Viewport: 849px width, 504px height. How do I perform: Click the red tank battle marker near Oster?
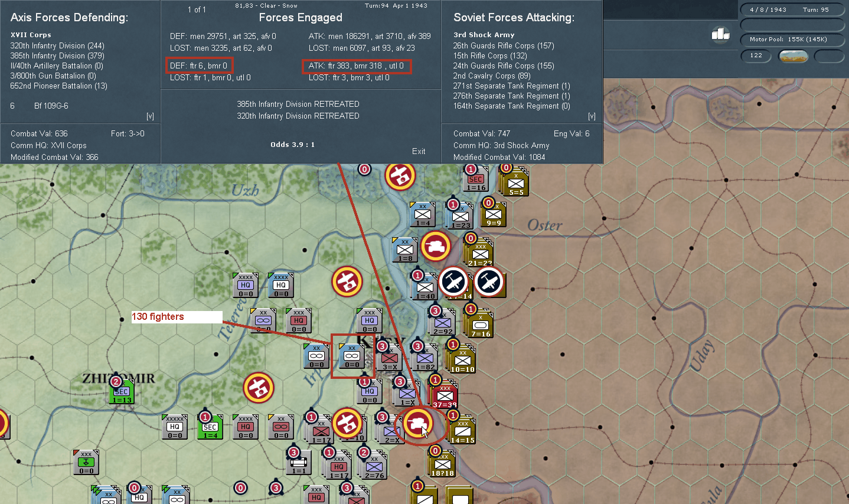tap(436, 247)
